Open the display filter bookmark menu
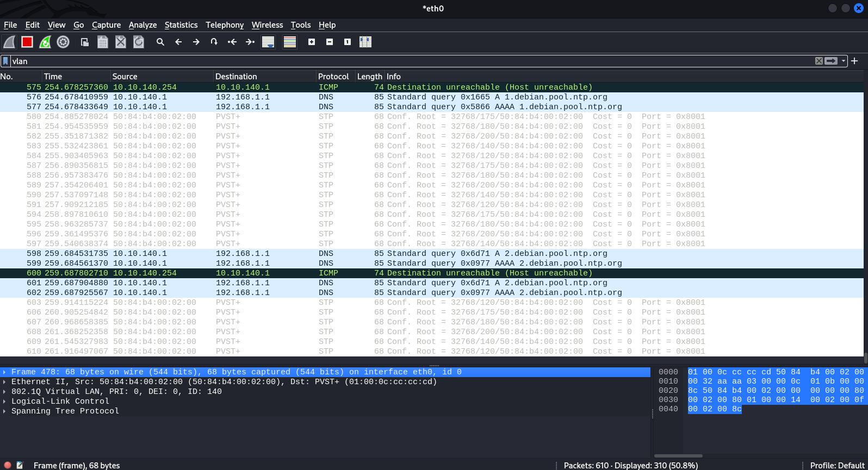The image size is (868, 470). pos(5,61)
